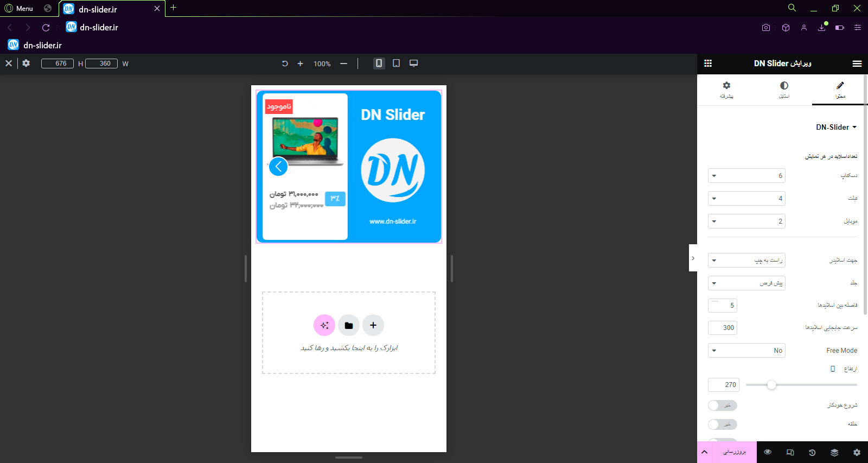
Task: Reload the current page
Action: click(46, 27)
